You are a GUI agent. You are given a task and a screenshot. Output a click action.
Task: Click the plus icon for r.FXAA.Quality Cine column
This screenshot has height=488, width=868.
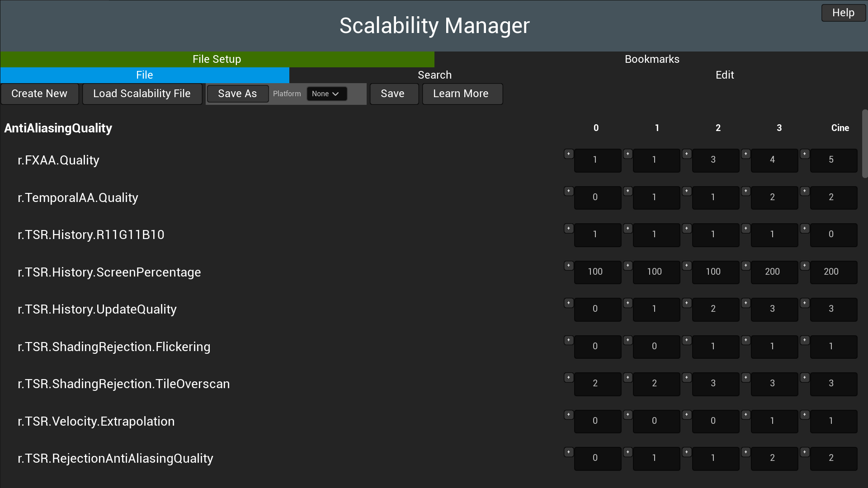pos(805,154)
